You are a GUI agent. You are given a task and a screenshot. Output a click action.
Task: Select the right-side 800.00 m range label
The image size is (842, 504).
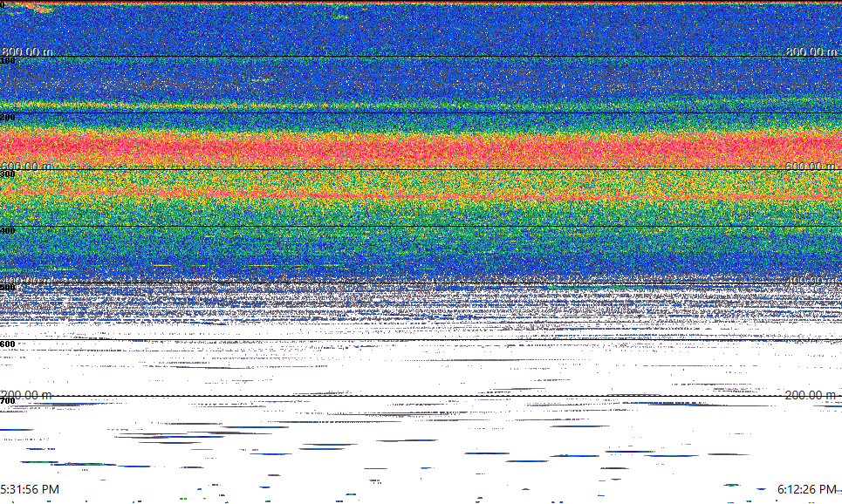tap(812, 51)
